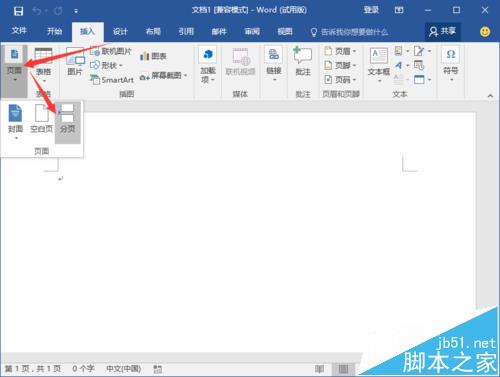The width and height of the screenshot is (500, 377).
Task: Click the Date and Time icon
Action: [419, 65]
